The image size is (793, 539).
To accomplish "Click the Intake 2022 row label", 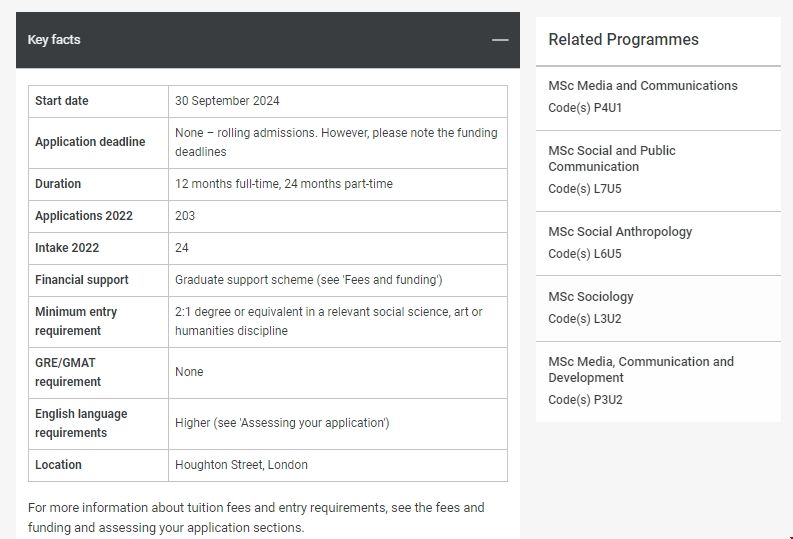I will [x=67, y=248].
